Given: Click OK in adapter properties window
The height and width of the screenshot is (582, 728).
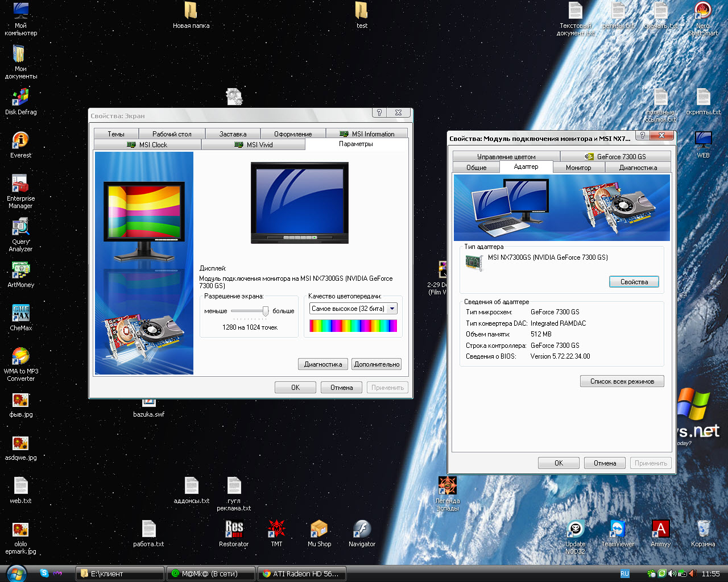Looking at the screenshot, I should tap(559, 463).
